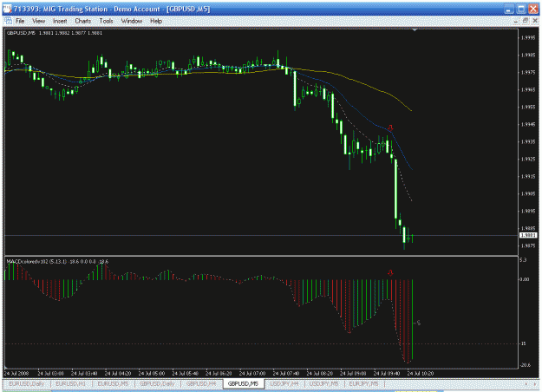Viewport: 542px width, 392px height.
Task: Click the '24 Jul 2008' time label
Action: click(x=16, y=373)
